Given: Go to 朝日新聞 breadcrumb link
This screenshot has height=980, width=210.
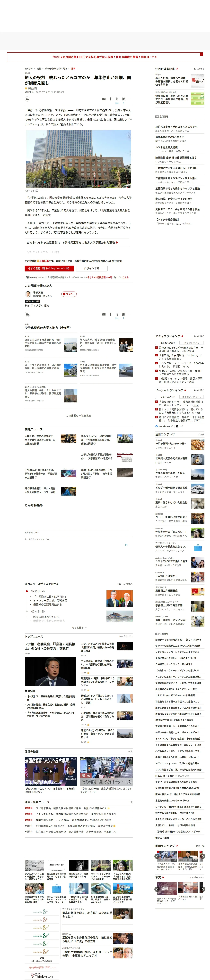Looking at the screenshot, I should pos(29,69).
